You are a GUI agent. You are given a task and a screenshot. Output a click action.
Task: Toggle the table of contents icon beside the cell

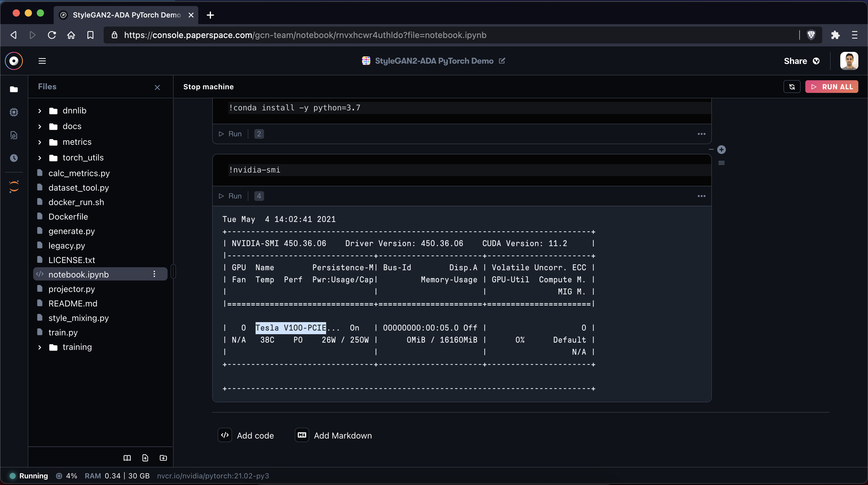pos(722,163)
